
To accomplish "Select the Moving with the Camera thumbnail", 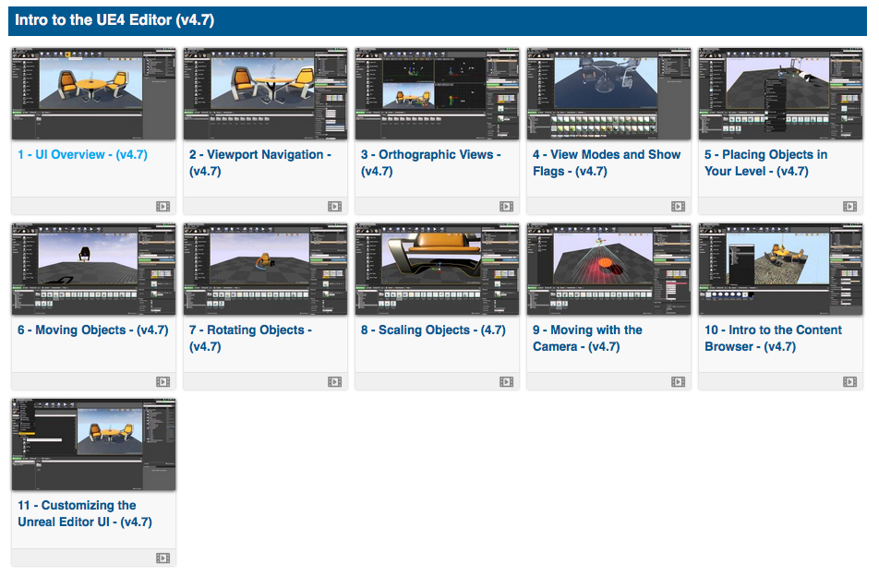I will pos(608,269).
